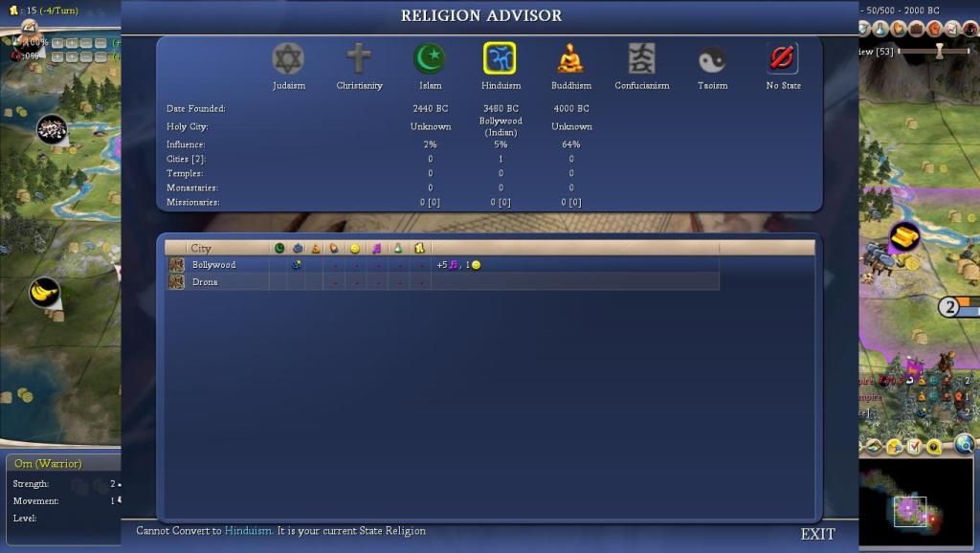
Task: Click the last minus button on the 100% rate row
Action: [x=99, y=43]
